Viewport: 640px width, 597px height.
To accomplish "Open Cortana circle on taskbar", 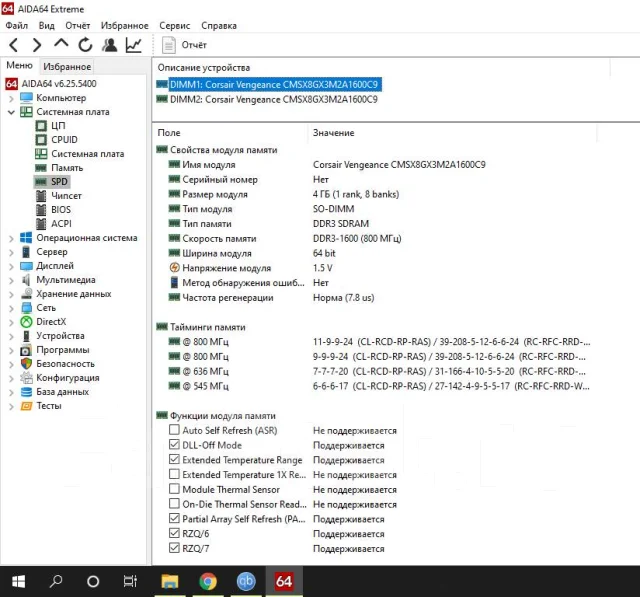I will click(93, 581).
